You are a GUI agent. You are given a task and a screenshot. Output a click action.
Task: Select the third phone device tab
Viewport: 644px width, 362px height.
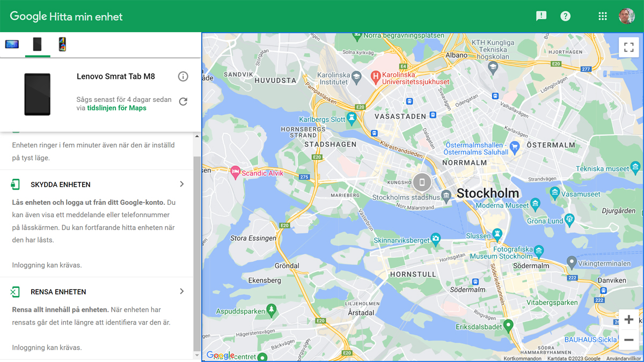(x=62, y=45)
